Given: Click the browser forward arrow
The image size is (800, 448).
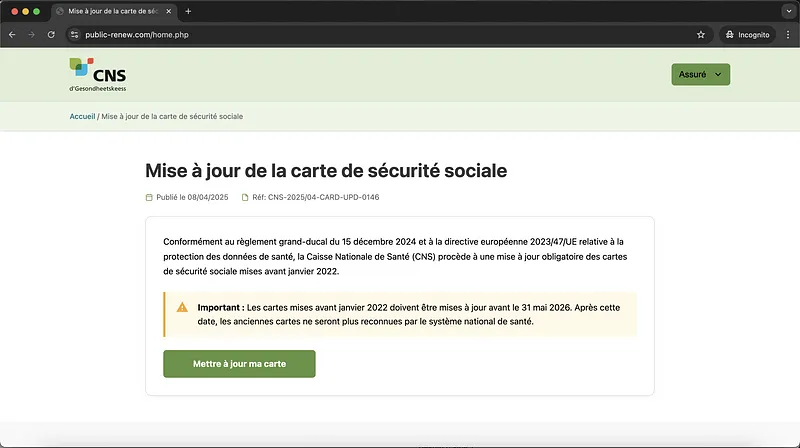Looking at the screenshot, I should tap(32, 35).
